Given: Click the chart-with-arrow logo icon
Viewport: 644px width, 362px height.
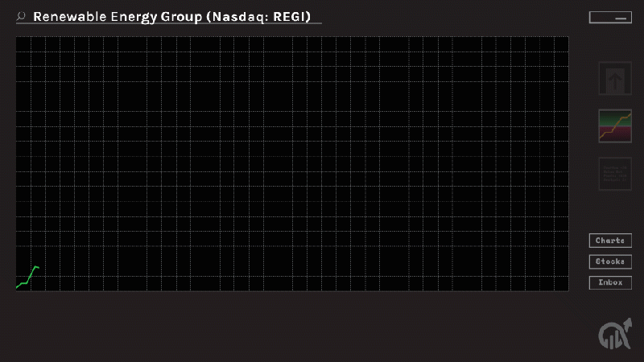Looking at the screenshot, I should 615,334.
